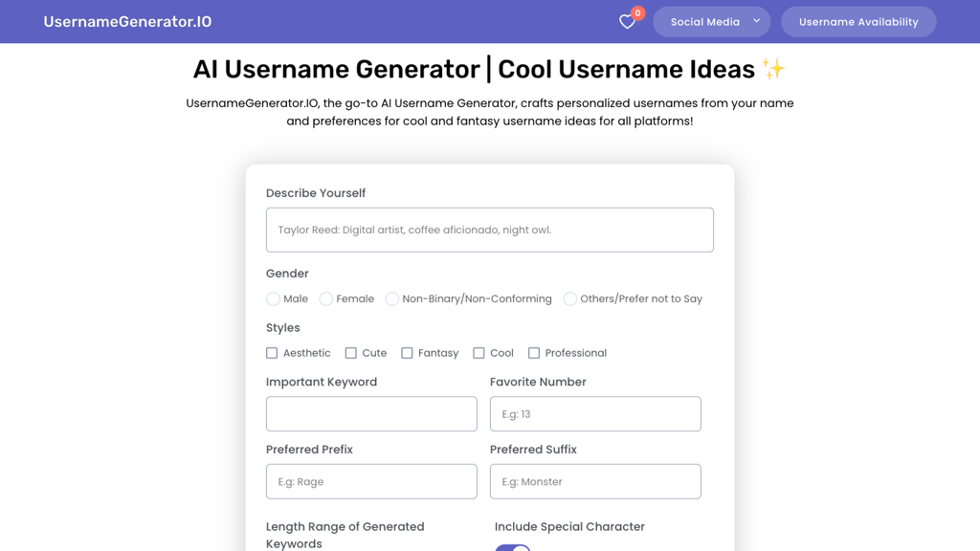Toggle the Include Special Character switch
Viewport: 980px width, 551px height.
513,547
